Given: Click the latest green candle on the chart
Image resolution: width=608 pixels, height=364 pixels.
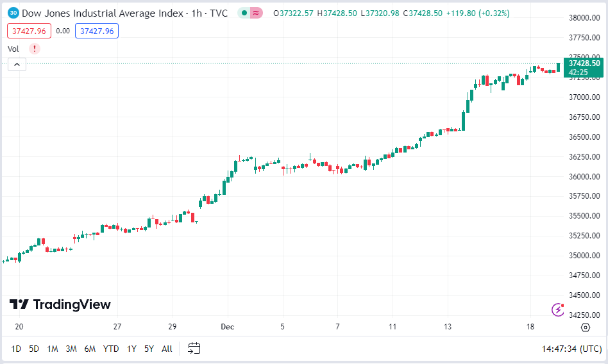Looking at the screenshot, I should tap(559, 67).
